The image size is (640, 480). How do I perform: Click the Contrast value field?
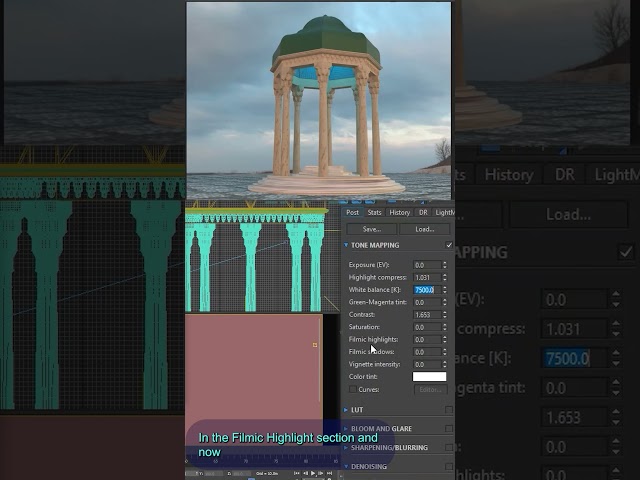427,315
